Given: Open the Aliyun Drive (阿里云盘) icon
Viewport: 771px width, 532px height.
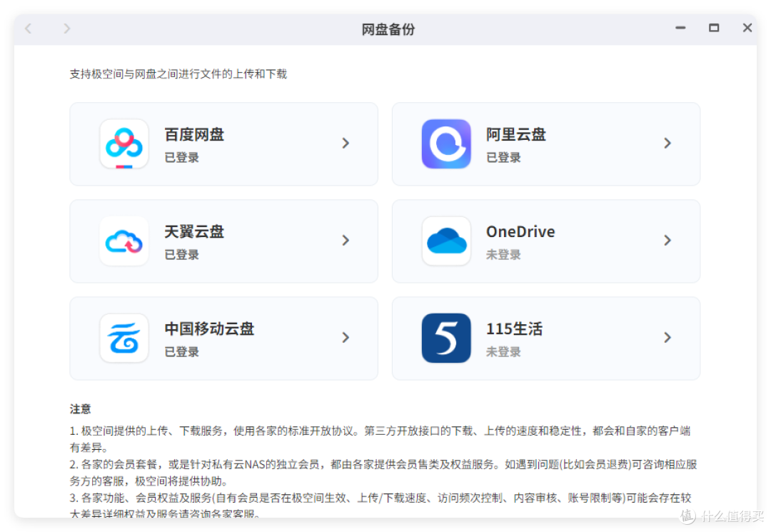Looking at the screenshot, I should point(446,144).
